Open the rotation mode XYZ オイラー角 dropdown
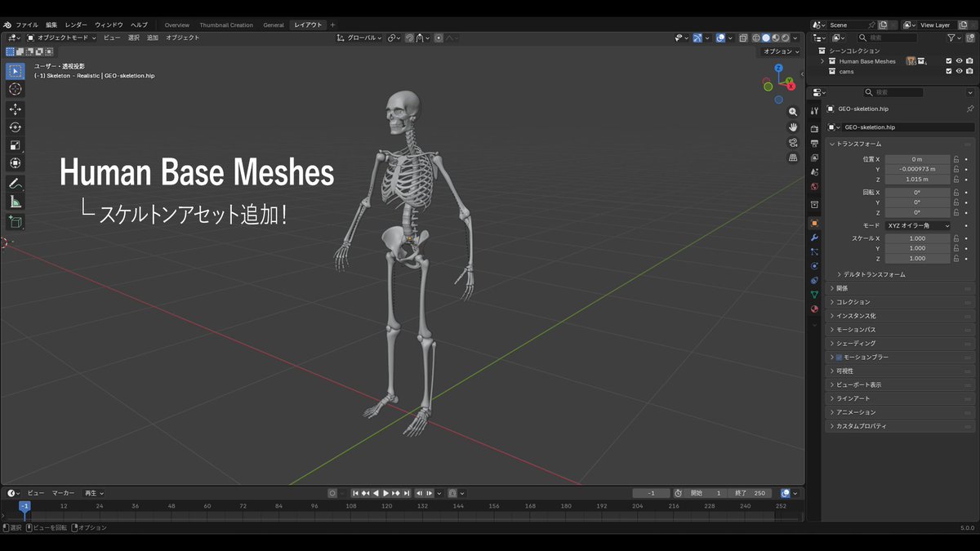Image resolution: width=980 pixels, height=551 pixels. [x=918, y=225]
